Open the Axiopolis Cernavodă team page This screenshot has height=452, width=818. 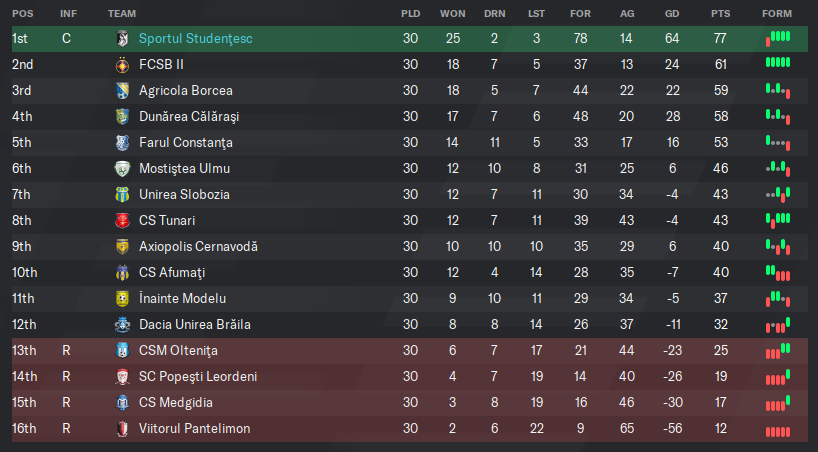[198, 246]
